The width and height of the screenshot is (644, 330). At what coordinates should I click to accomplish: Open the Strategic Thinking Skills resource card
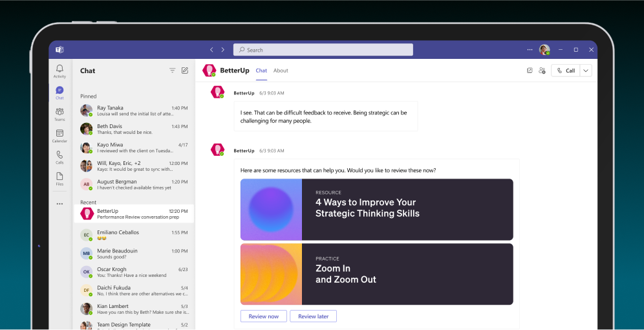[376, 210]
